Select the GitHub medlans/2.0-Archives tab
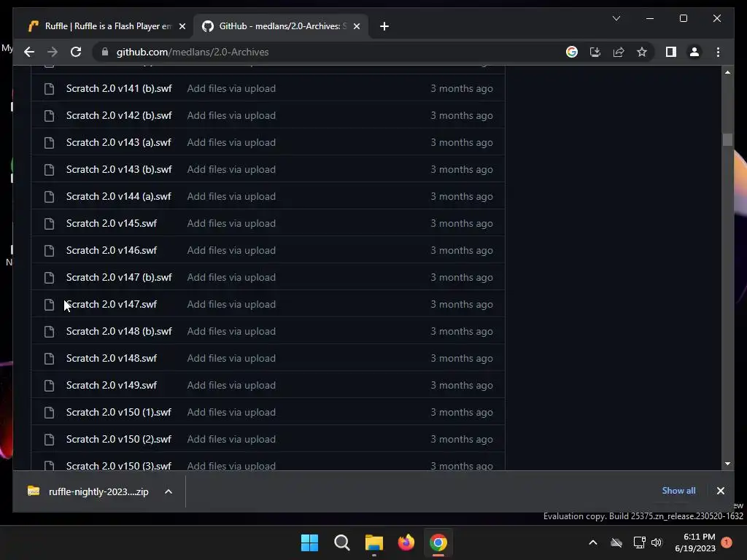Image resolution: width=747 pixels, height=560 pixels. coord(280,26)
